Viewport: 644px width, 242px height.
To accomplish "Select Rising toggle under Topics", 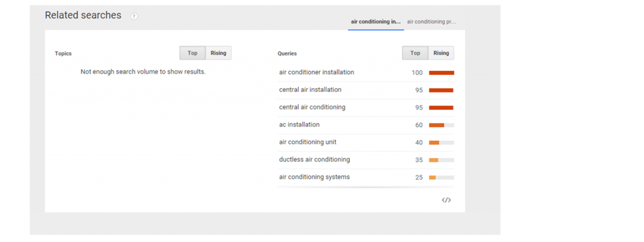I will 218,53.
